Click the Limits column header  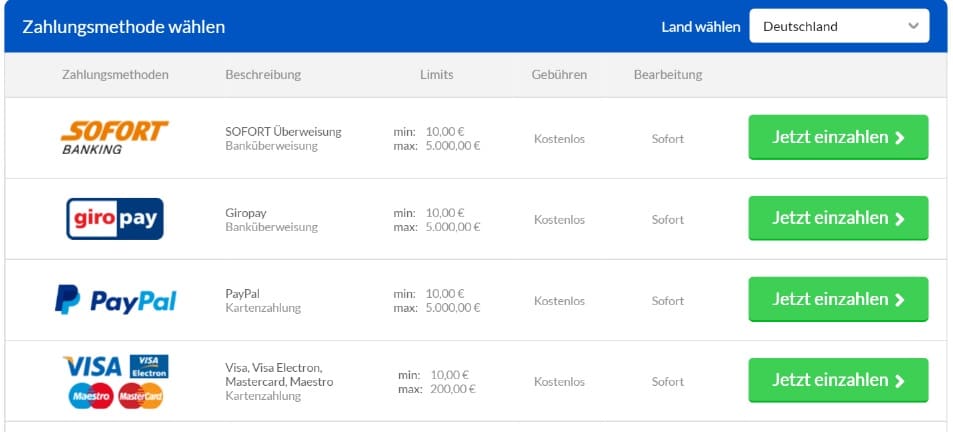[x=436, y=75]
